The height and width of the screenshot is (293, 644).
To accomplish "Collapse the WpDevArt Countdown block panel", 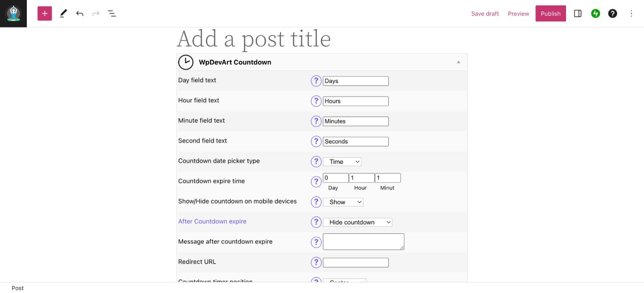I will coord(458,61).
